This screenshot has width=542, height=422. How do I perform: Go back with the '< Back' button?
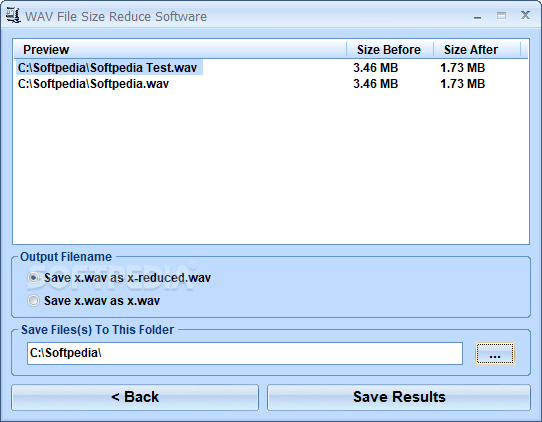coord(135,397)
